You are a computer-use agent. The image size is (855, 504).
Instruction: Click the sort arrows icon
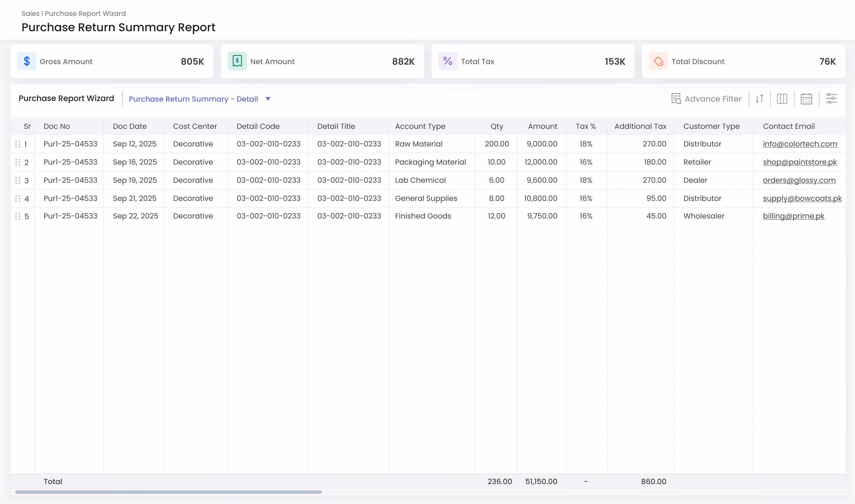(x=760, y=99)
